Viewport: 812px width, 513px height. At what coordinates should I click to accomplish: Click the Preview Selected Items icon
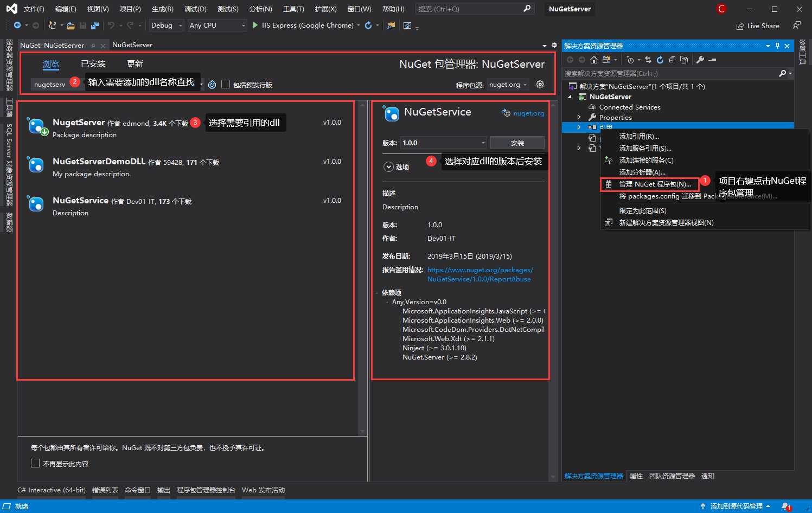click(x=713, y=60)
